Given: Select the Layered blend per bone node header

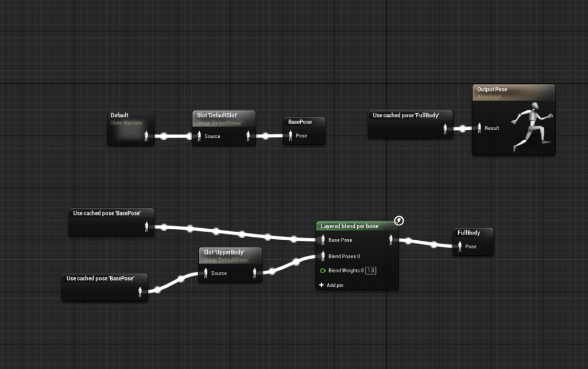Looking at the screenshot, I should tap(350, 226).
